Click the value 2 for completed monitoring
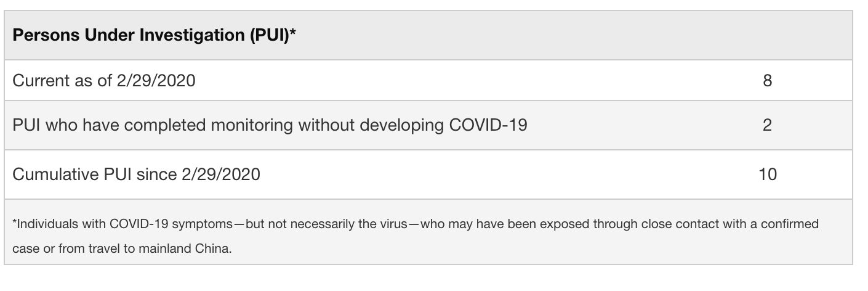 pyautogui.click(x=767, y=125)
